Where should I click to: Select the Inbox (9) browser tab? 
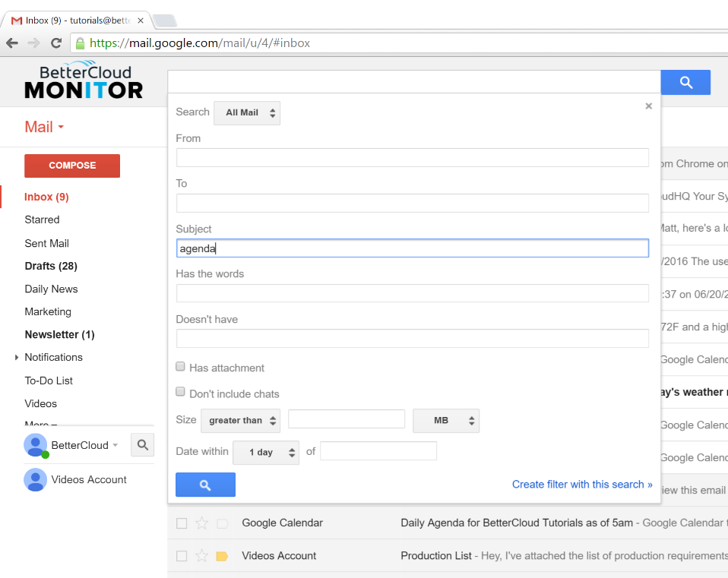click(78, 21)
